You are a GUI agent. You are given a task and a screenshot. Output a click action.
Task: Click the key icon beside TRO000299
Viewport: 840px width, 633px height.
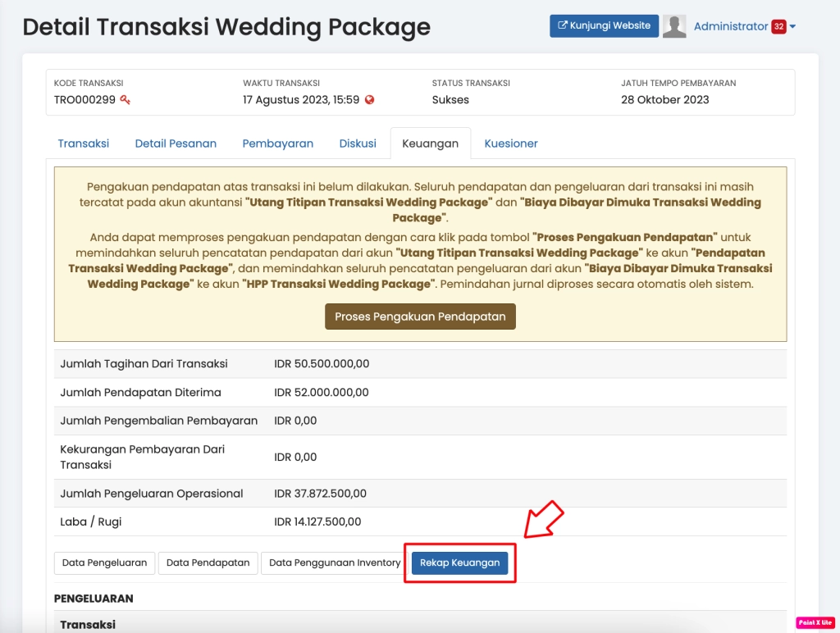[126, 100]
